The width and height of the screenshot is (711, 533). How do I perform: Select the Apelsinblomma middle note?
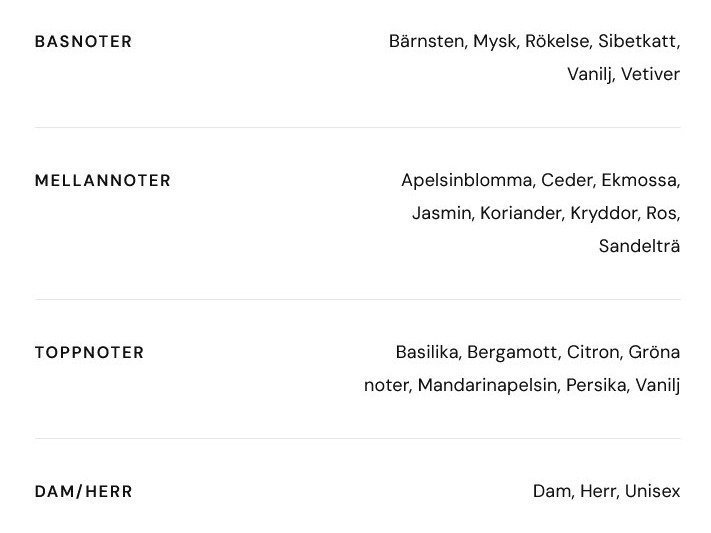pyautogui.click(x=466, y=181)
